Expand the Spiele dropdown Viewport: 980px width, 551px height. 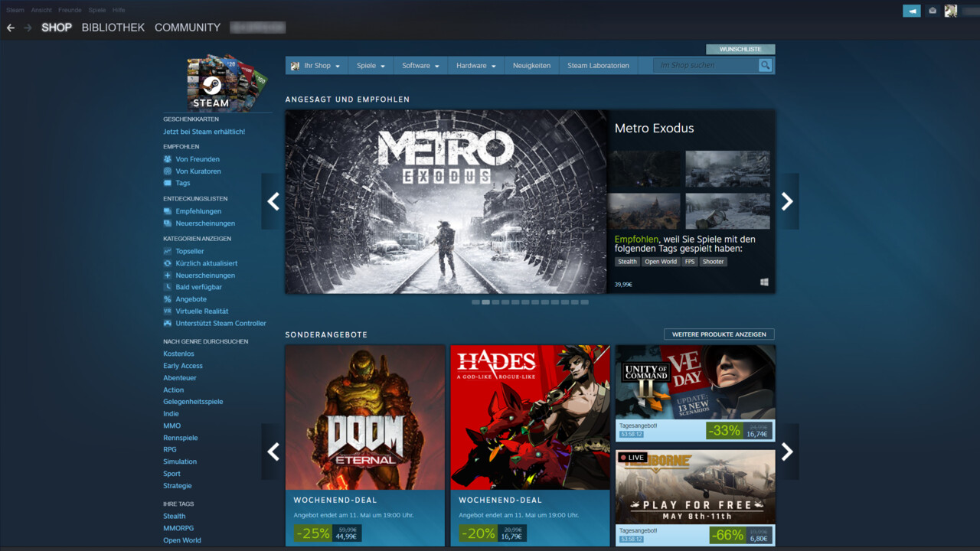[x=371, y=66]
